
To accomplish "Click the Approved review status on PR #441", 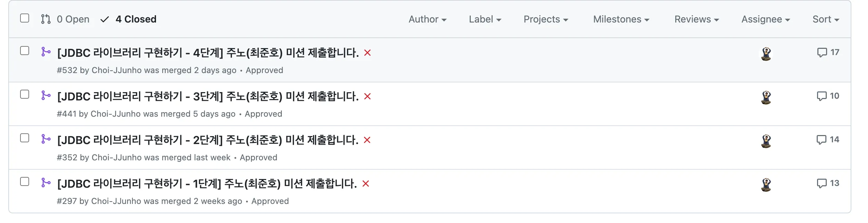I will coord(263,114).
